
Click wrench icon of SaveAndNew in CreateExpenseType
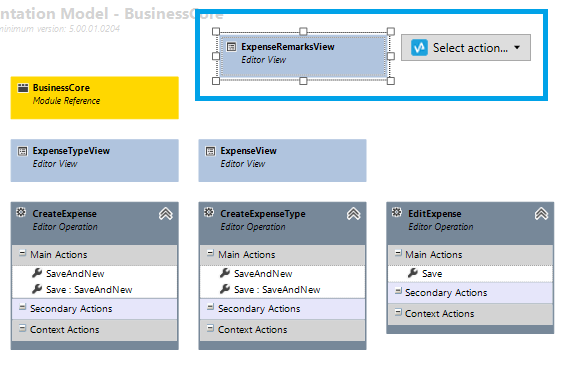pos(225,273)
